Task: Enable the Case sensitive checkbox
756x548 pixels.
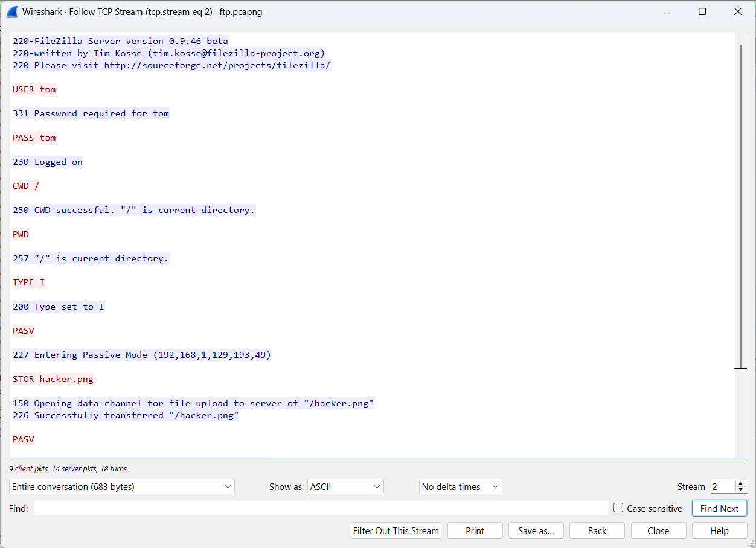Action: click(618, 508)
